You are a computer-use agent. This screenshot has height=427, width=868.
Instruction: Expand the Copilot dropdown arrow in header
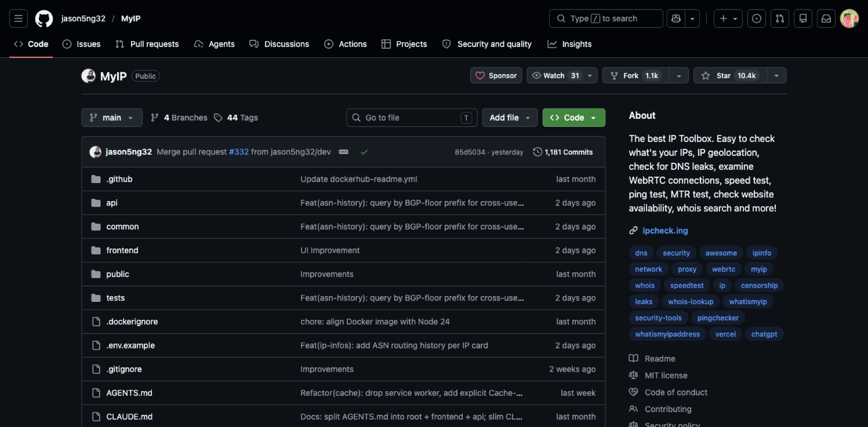point(692,19)
